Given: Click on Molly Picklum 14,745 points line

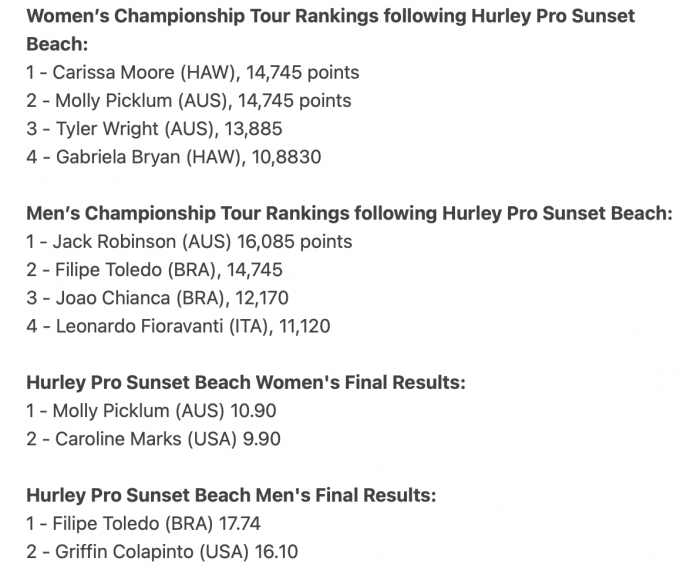Looking at the screenshot, I should (x=189, y=100).
